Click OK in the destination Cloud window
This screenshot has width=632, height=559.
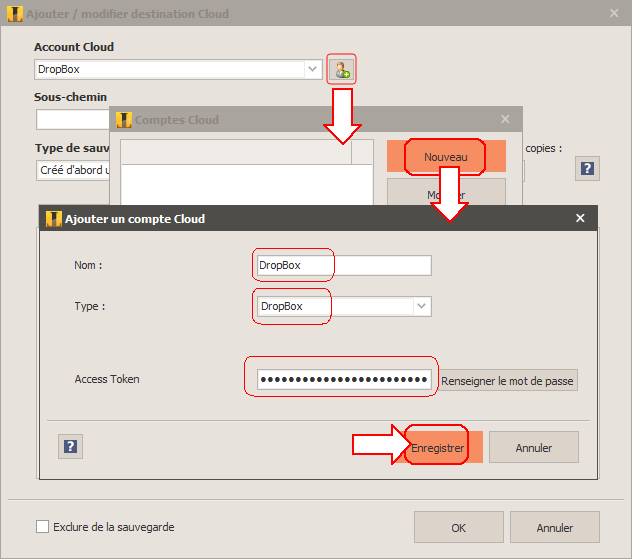[x=459, y=528]
